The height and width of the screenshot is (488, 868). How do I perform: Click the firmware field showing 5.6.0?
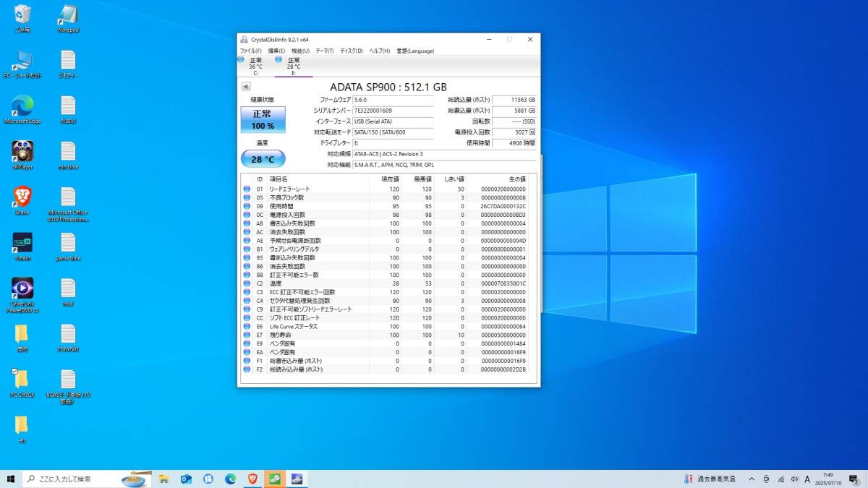[393, 100]
